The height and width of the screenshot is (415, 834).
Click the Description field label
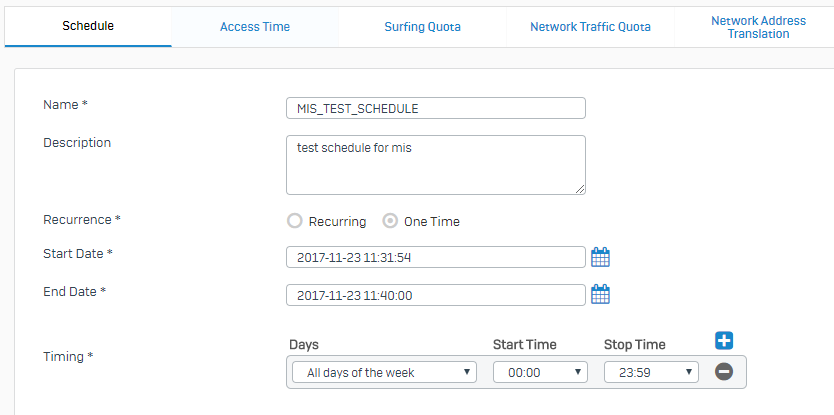click(77, 143)
